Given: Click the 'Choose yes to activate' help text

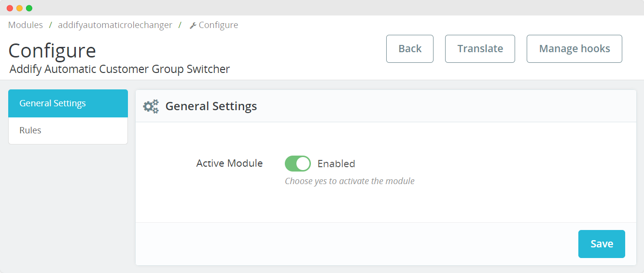Looking at the screenshot, I should point(350,181).
